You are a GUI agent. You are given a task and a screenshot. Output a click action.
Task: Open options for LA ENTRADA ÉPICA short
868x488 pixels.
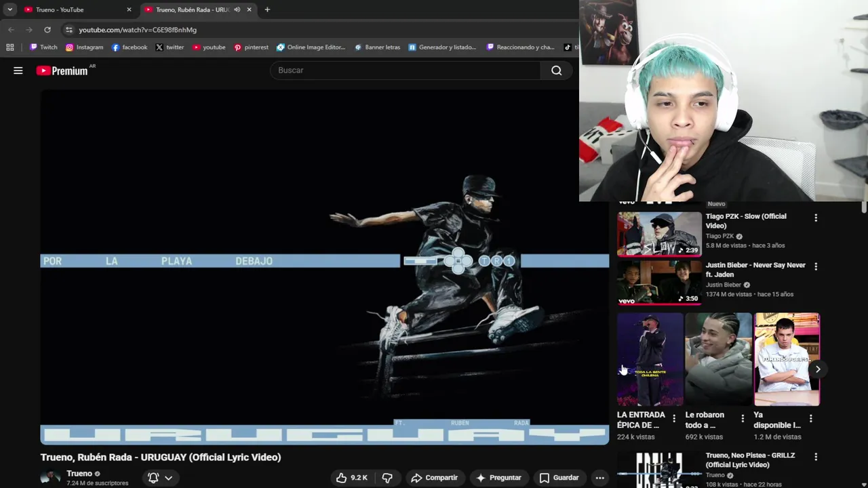[x=674, y=419]
